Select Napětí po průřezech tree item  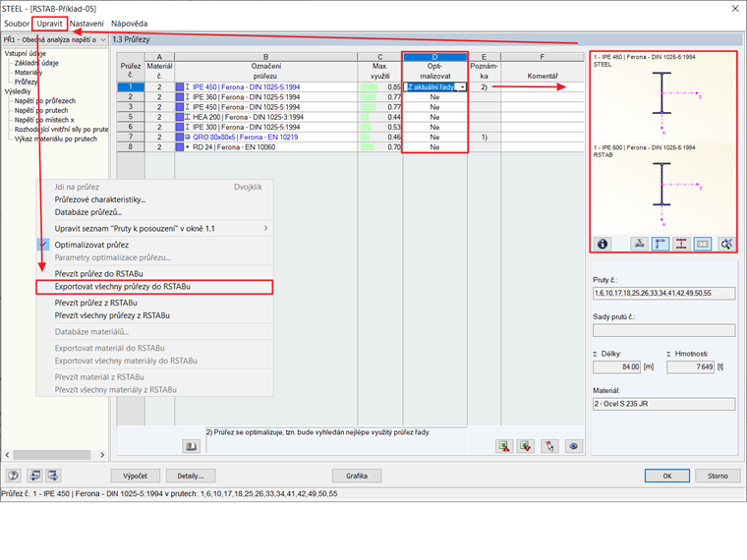pyautogui.click(x=45, y=101)
